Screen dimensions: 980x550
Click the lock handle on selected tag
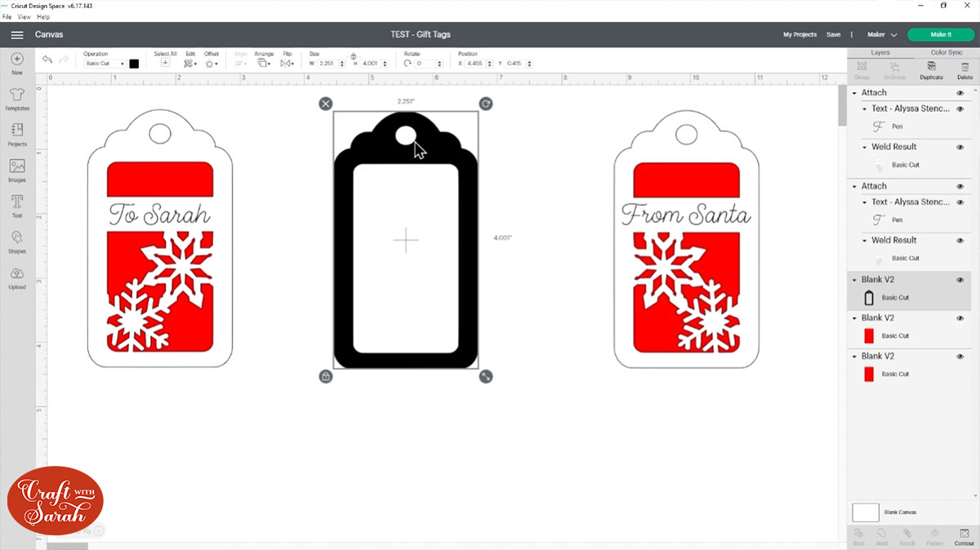326,376
